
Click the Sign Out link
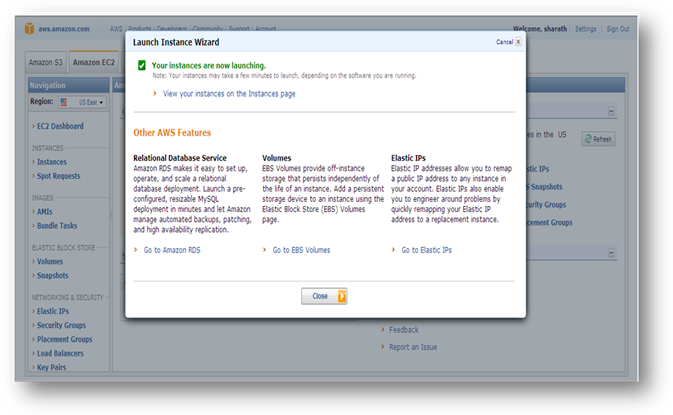617,29
